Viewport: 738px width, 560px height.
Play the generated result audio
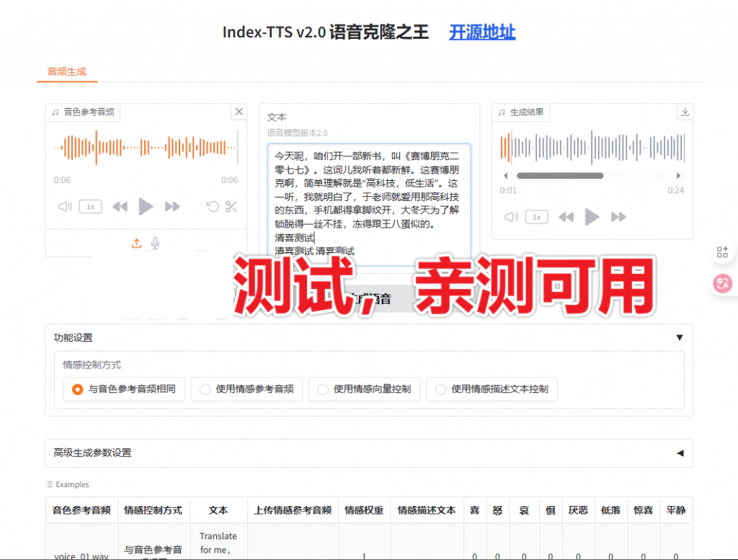coord(592,217)
